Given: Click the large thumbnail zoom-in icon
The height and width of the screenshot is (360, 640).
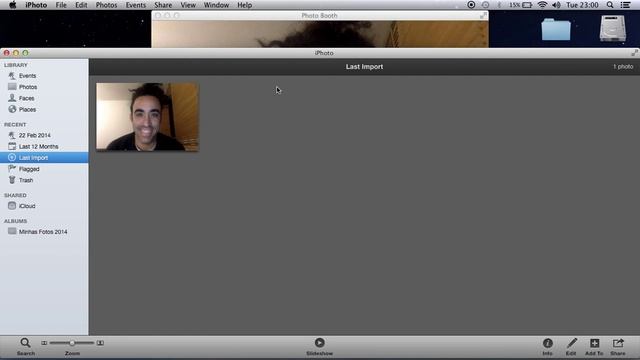Looking at the screenshot, I should coord(100,343).
